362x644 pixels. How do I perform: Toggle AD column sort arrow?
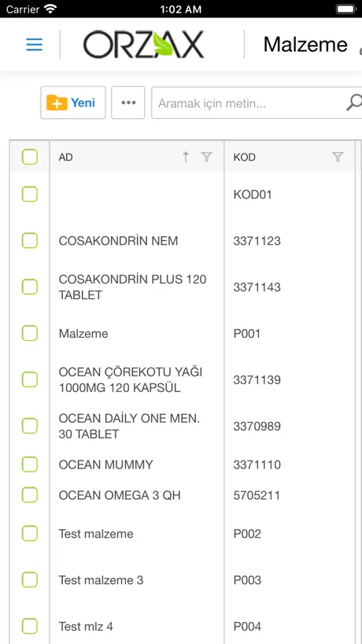click(186, 157)
